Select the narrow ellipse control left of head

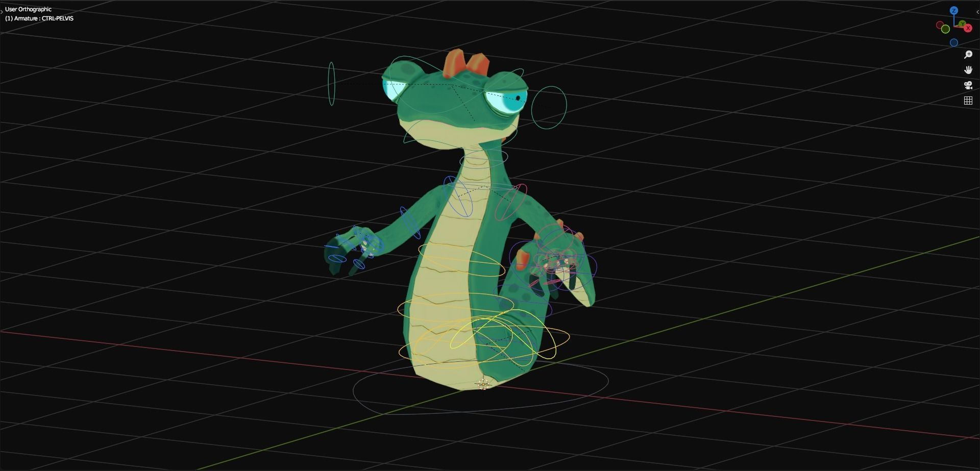click(331, 84)
